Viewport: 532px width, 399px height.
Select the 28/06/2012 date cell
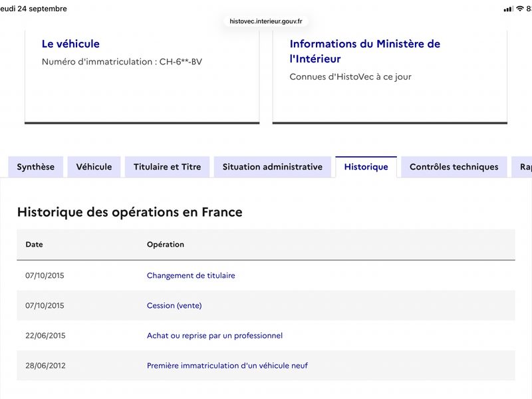point(45,365)
